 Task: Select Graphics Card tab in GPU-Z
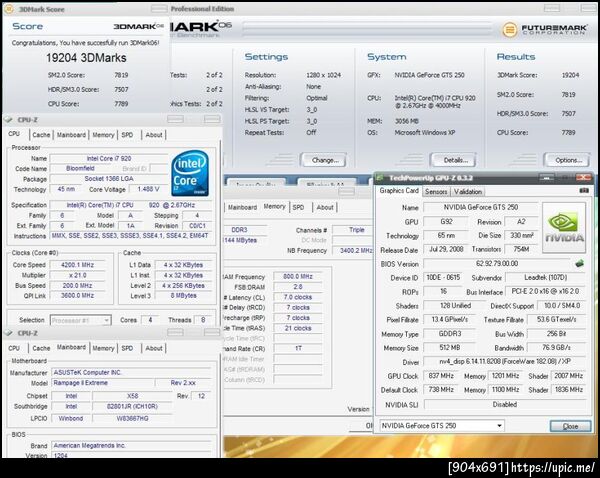pos(399,191)
